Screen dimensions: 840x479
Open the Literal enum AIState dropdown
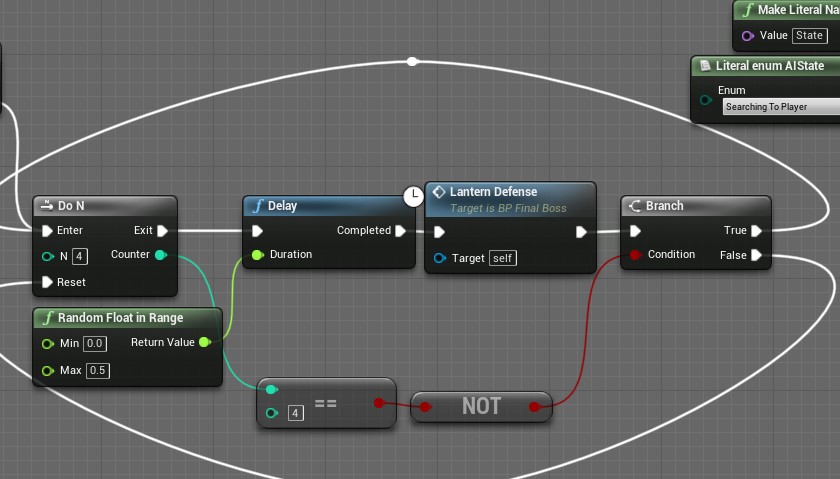[780, 107]
